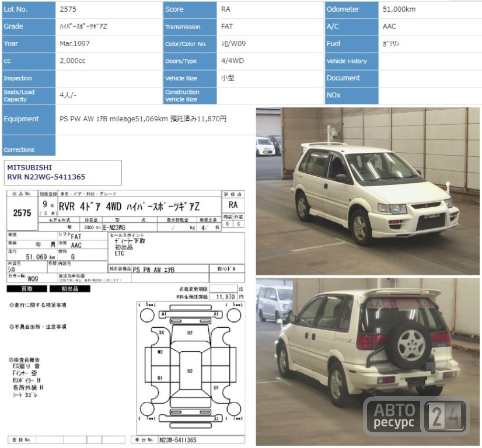The width and height of the screenshot is (482, 448).
Task: Click the Inspection label cell
Action: click(x=29, y=78)
